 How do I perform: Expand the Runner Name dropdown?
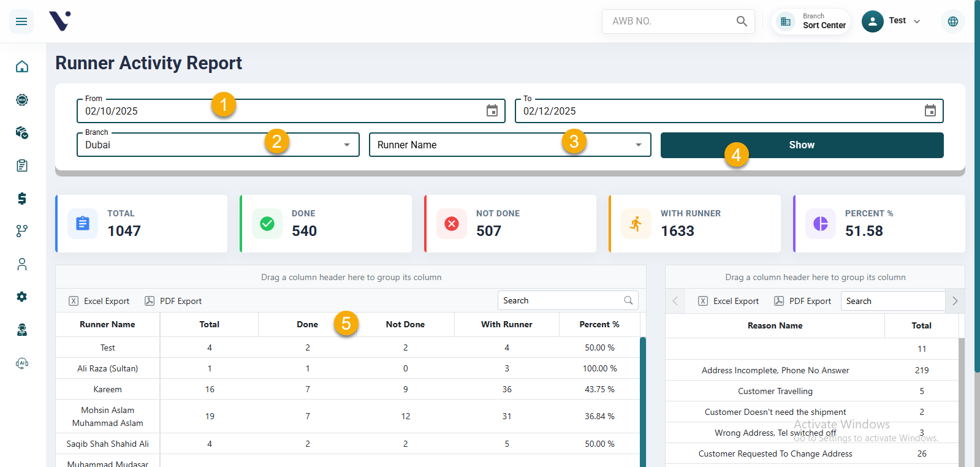click(638, 145)
